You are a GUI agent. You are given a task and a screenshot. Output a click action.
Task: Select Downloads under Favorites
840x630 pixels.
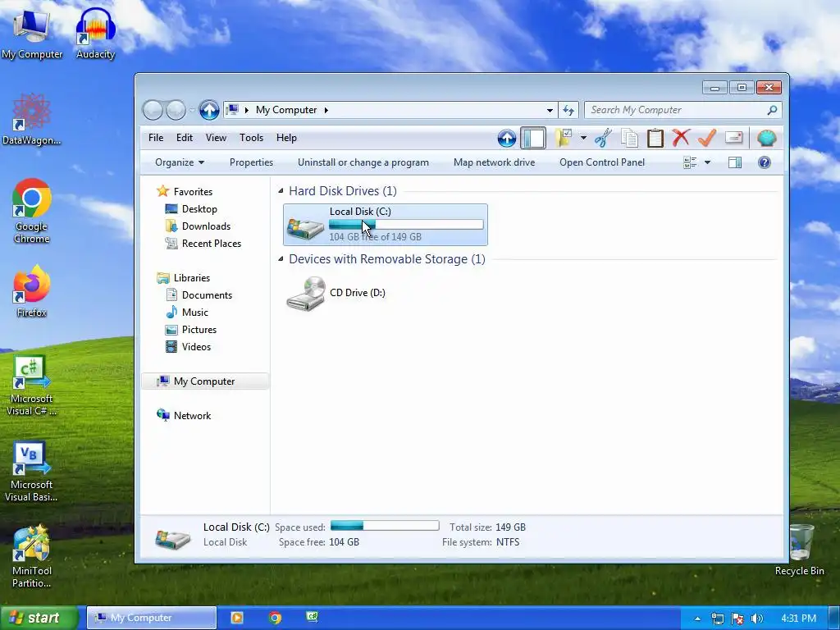pos(206,226)
